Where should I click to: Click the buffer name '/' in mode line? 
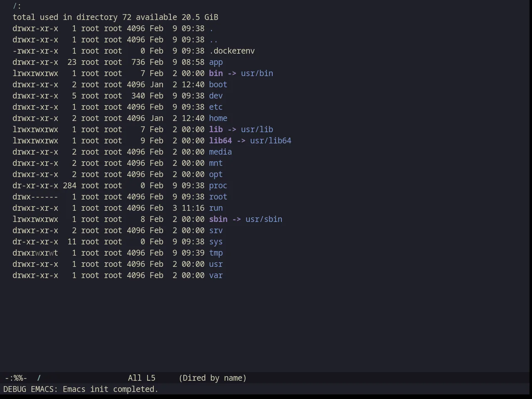(39, 378)
